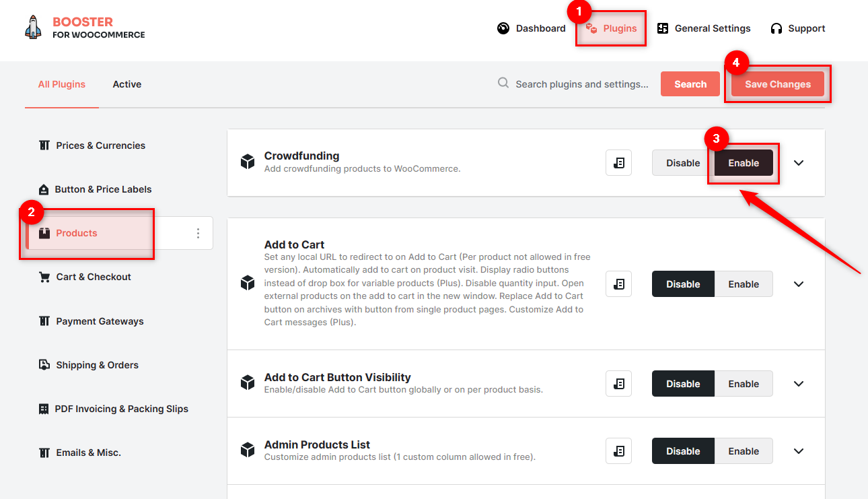This screenshot has height=499, width=868.
Task: Click the Payment Gateways sidebar icon
Action: click(x=44, y=321)
